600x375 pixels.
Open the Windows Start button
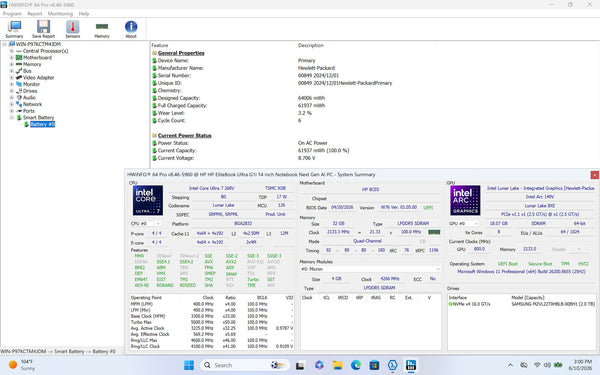click(x=189, y=365)
